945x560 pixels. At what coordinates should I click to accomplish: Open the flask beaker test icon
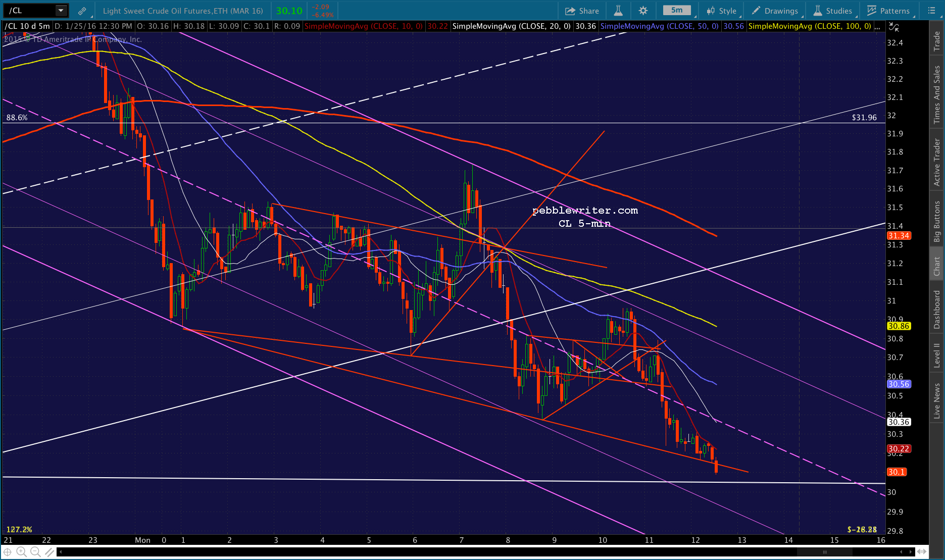(618, 11)
